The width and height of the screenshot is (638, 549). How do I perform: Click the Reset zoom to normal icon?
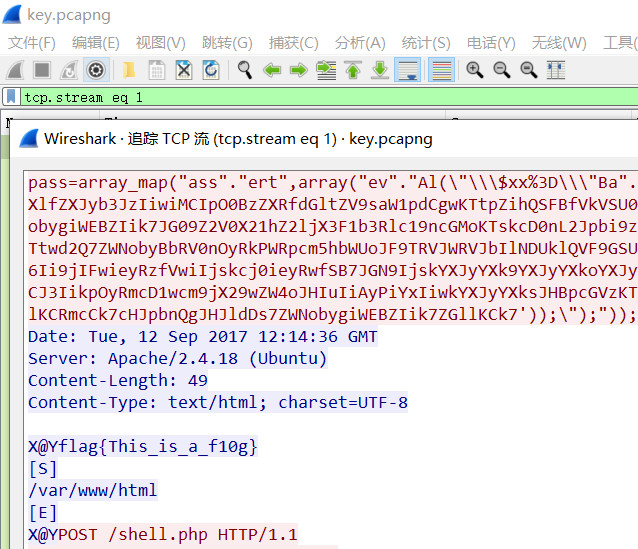point(529,70)
